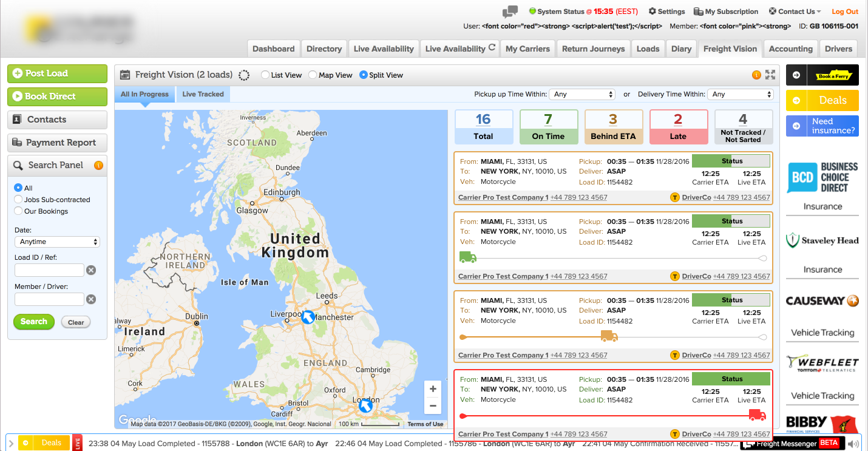
Task: Click the Status progress bar in first load card
Action: click(731, 161)
